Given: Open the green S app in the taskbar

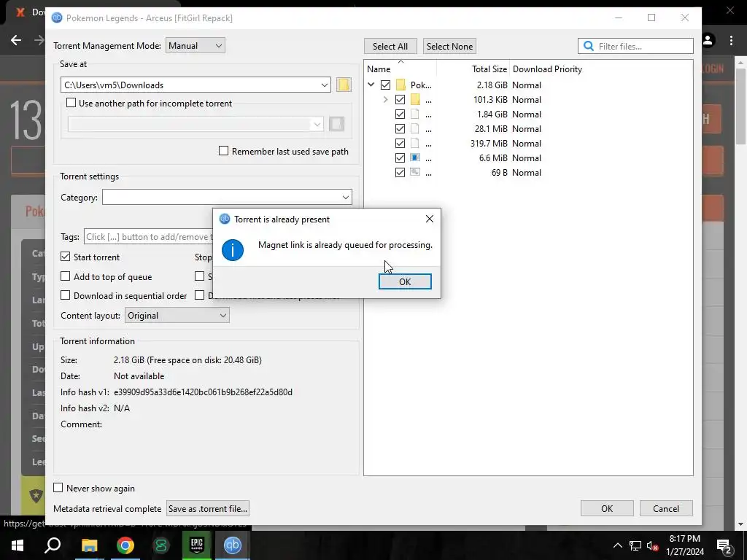Looking at the screenshot, I should click(x=161, y=545).
